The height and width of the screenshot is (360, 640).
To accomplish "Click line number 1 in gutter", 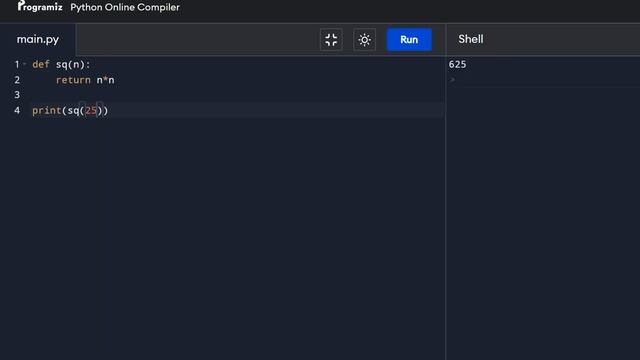I will [x=17, y=64].
